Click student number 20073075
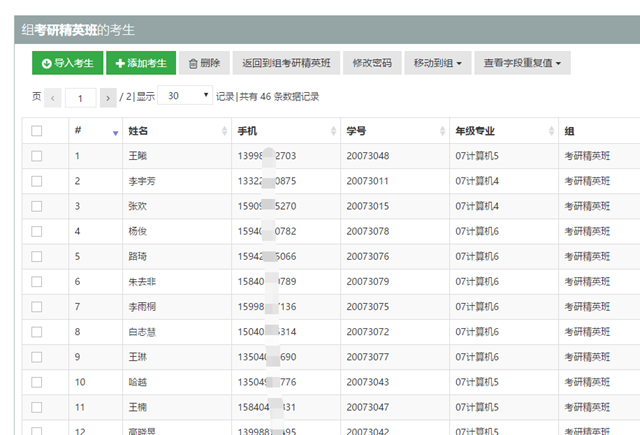 (x=368, y=306)
